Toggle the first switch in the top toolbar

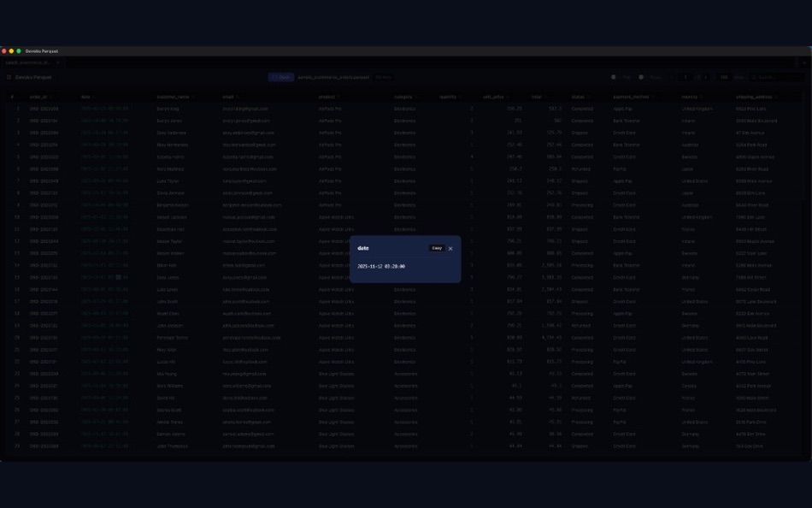613,77
